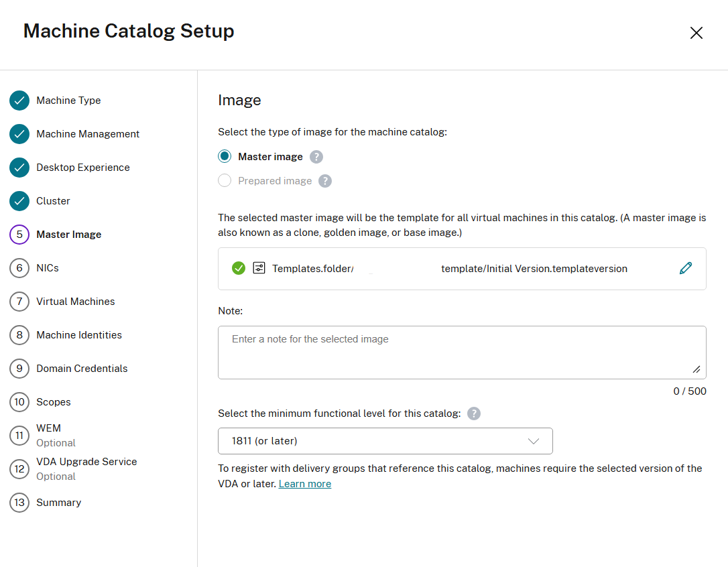Click the green checkmark status icon
Screen dimensions: 728x567
pyautogui.click(x=238, y=268)
